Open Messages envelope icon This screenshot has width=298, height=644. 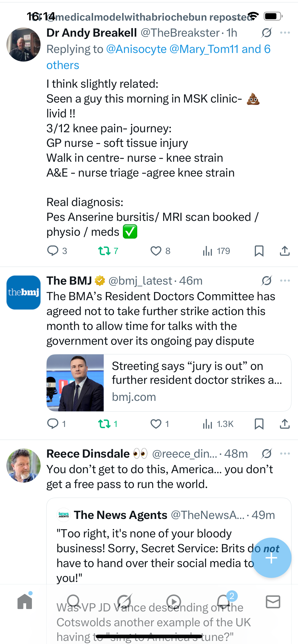tap(273, 601)
